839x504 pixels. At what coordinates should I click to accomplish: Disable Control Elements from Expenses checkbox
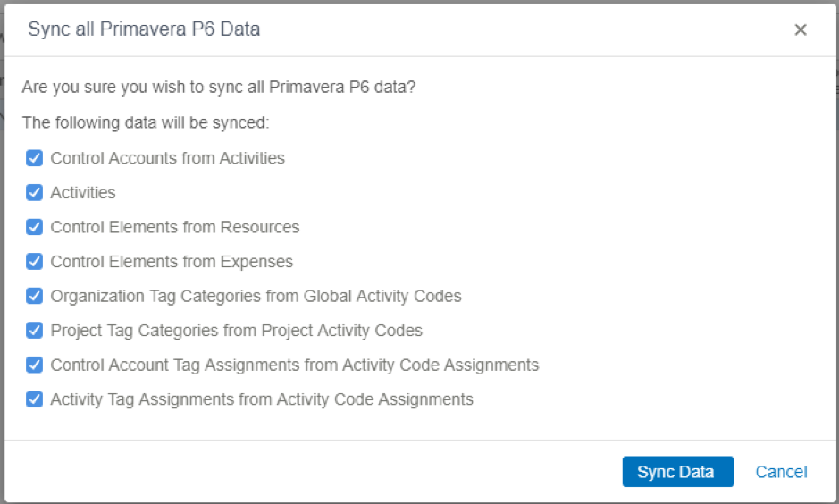(34, 262)
